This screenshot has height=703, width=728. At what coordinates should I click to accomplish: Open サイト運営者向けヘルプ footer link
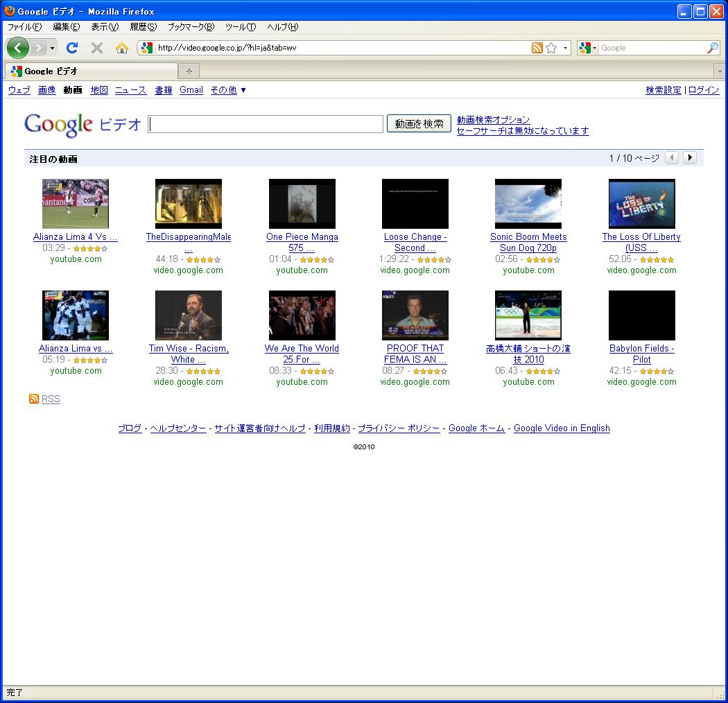click(x=260, y=428)
